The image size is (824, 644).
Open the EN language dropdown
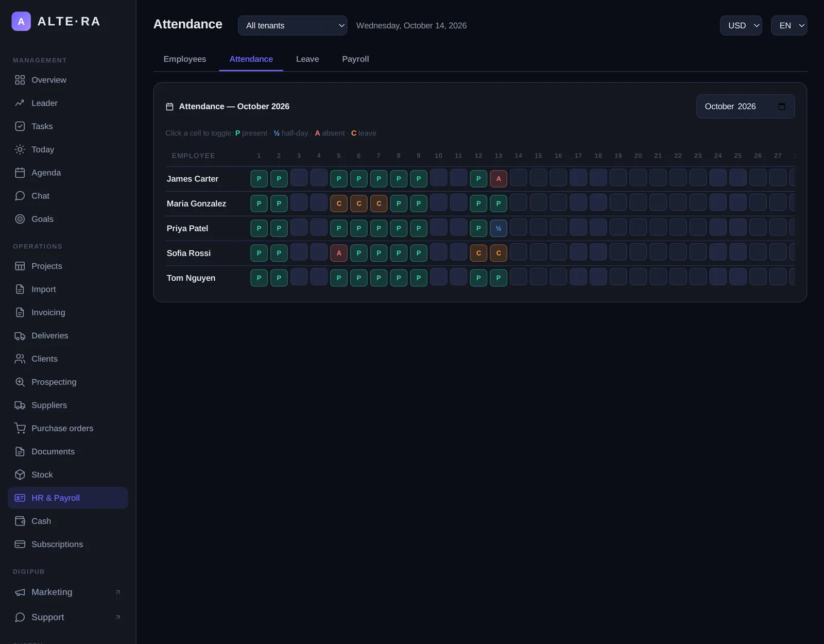click(789, 25)
